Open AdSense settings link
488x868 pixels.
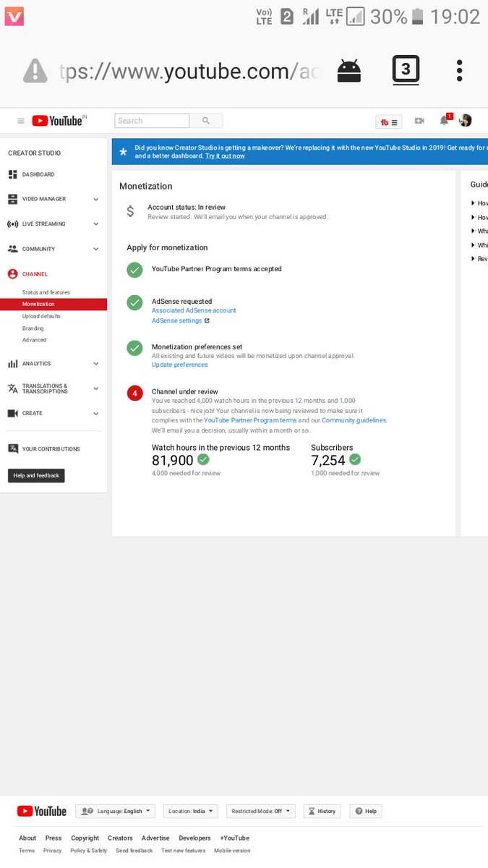177,320
